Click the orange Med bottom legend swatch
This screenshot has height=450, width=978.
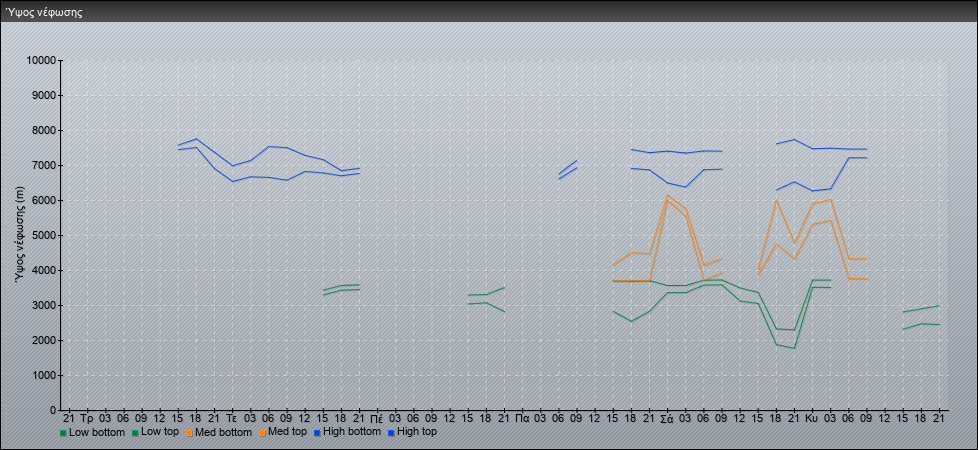[x=188, y=433]
